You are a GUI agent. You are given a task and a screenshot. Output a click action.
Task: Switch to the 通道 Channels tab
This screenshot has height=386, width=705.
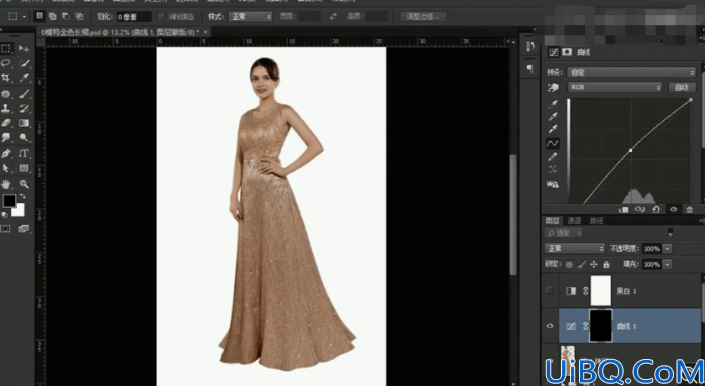(574, 220)
